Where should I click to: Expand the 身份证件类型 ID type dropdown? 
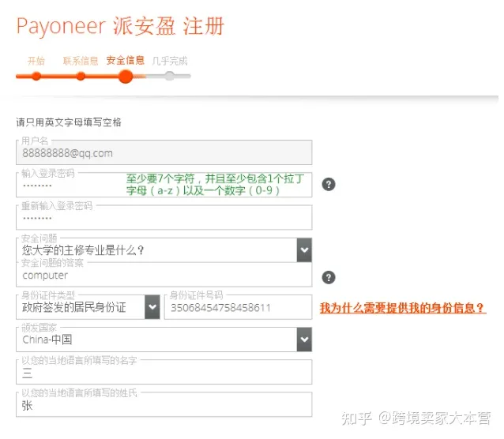coord(88,307)
